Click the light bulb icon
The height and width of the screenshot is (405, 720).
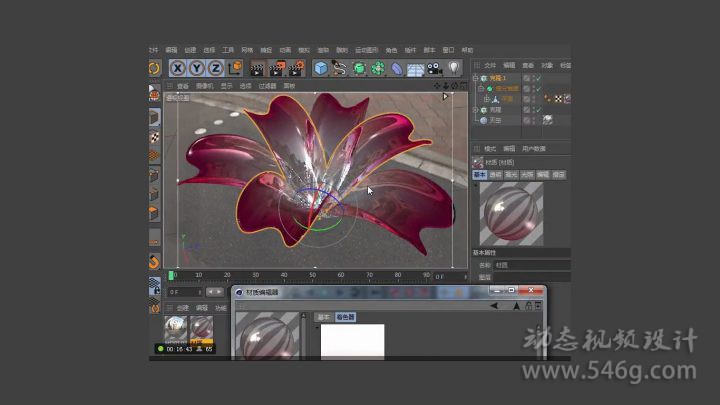(454, 68)
